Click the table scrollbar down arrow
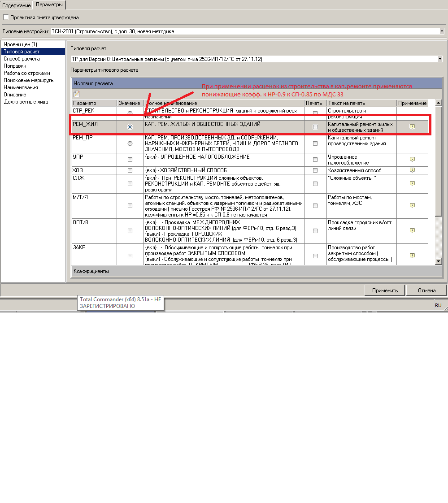 pos(439,261)
